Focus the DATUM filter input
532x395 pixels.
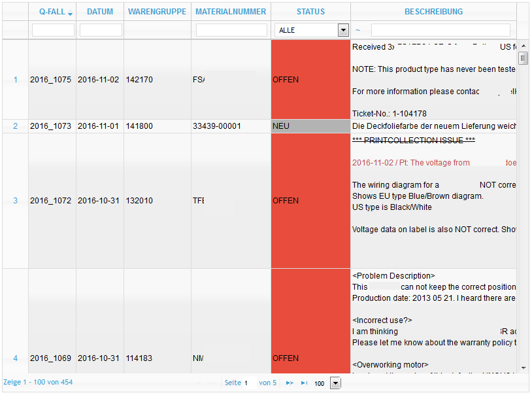click(x=101, y=30)
